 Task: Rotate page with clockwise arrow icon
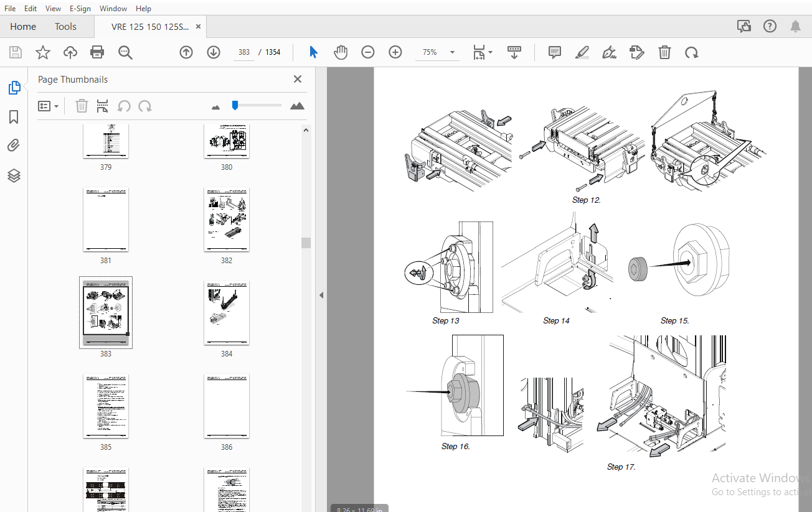click(x=691, y=52)
